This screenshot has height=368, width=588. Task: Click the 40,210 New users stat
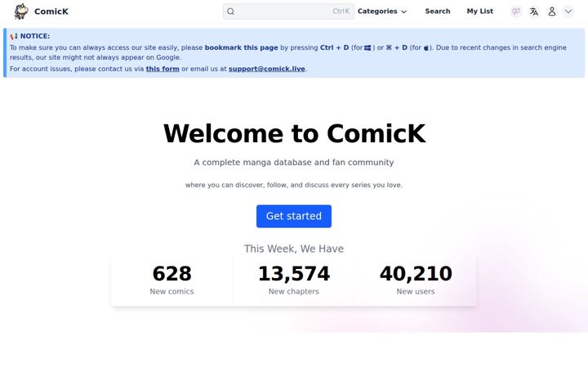click(x=416, y=280)
